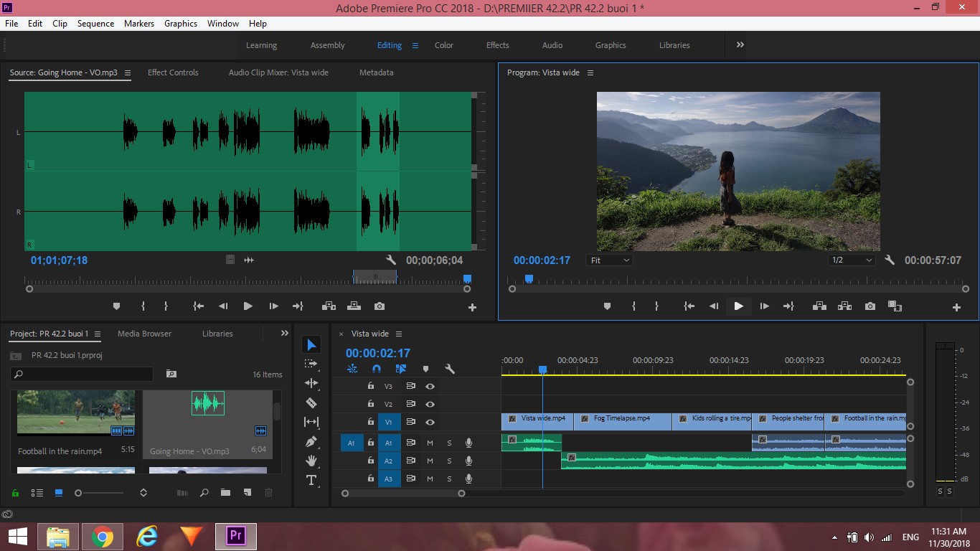The height and width of the screenshot is (551, 980).
Task: Open the 1/2 playback resolution dropdown
Action: tap(852, 260)
